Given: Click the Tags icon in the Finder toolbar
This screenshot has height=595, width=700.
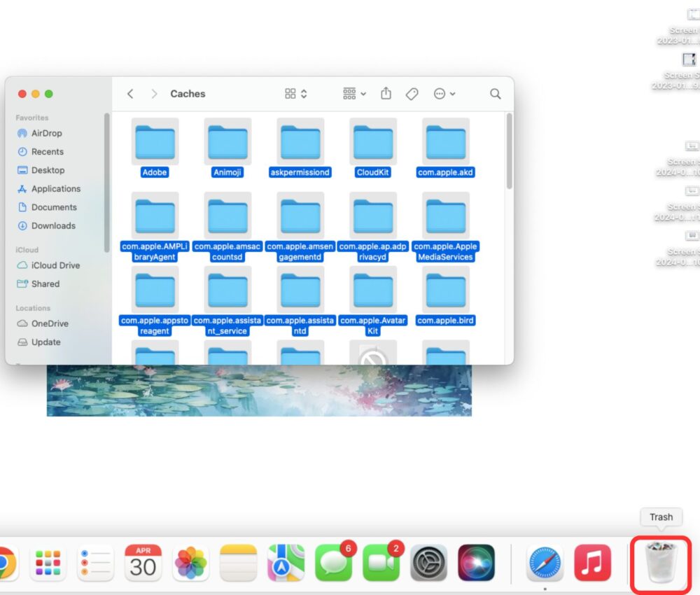Looking at the screenshot, I should pyautogui.click(x=412, y=93).
